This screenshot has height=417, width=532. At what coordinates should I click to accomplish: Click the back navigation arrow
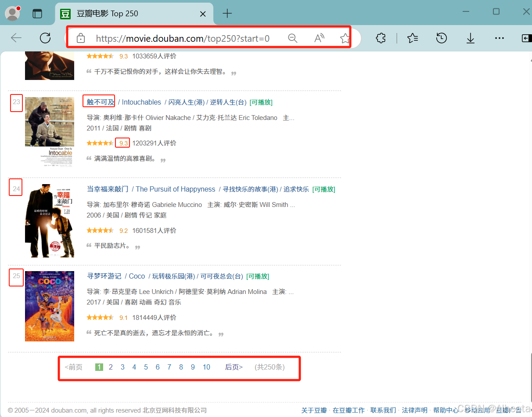[16, 38]
